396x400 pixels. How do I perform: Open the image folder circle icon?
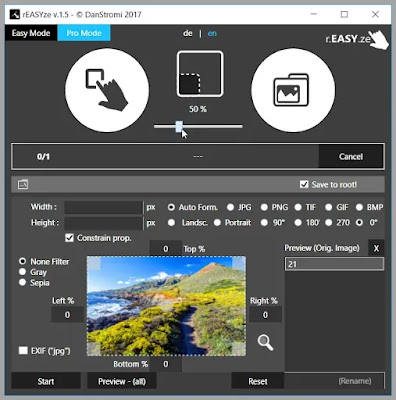coord(293,90)
